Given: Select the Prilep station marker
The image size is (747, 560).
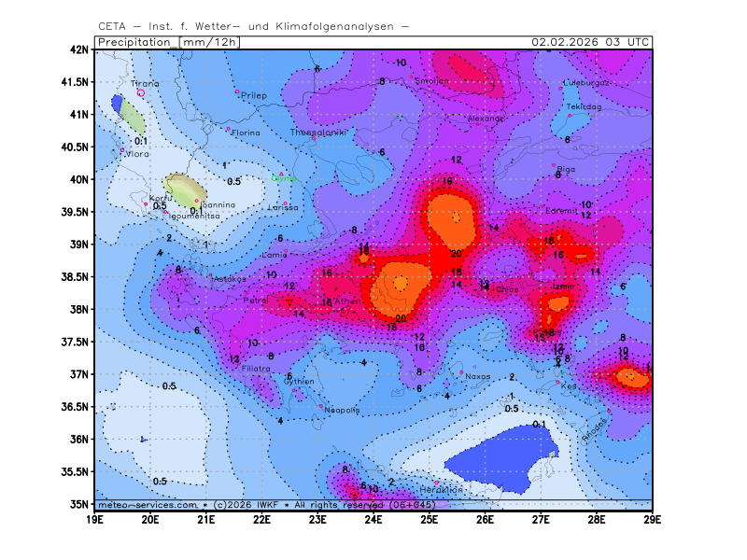Looking at the screenshot, I should (237, 91).
